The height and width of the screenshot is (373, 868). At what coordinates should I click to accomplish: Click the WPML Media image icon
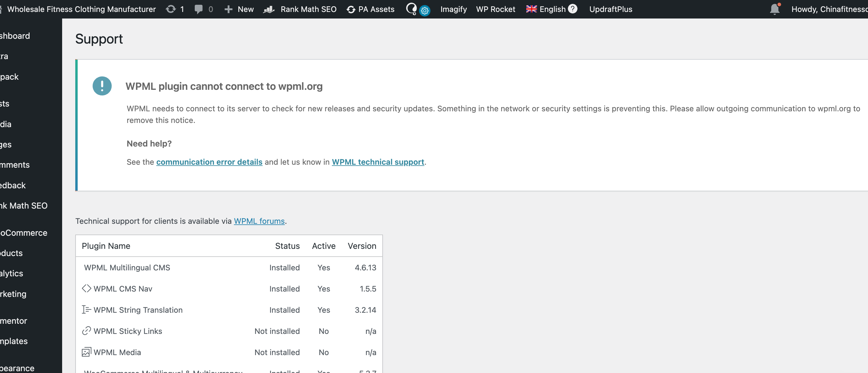(x=87, y=352)
